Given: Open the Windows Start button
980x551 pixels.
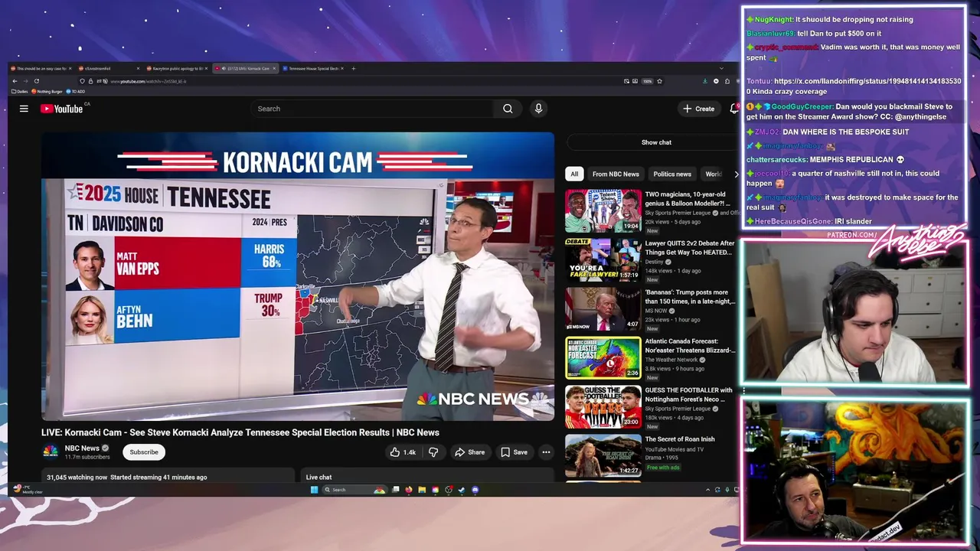Looking at the screenshot, I should tap(314, 490).
